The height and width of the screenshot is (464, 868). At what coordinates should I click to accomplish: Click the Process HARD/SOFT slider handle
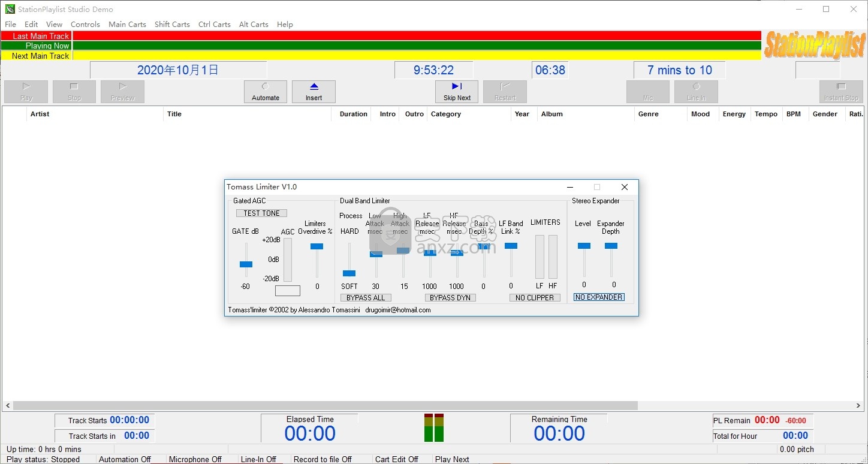(x=349, y=273)
